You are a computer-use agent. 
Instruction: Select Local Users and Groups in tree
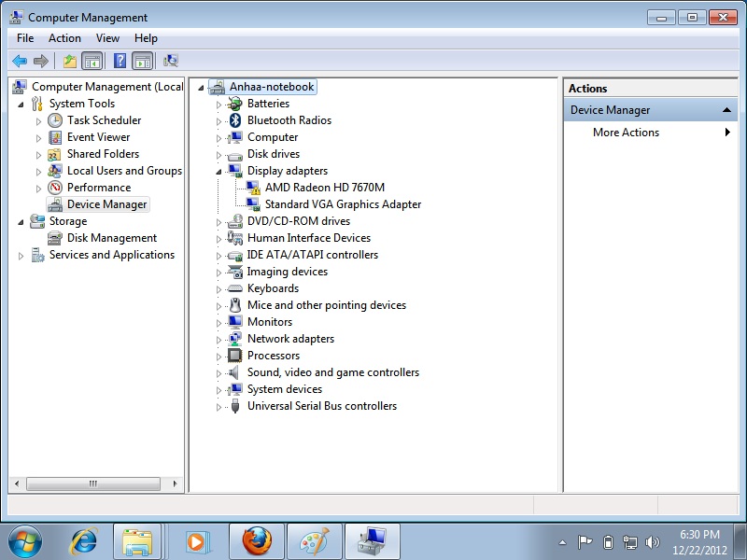click(x=124, y=171)
